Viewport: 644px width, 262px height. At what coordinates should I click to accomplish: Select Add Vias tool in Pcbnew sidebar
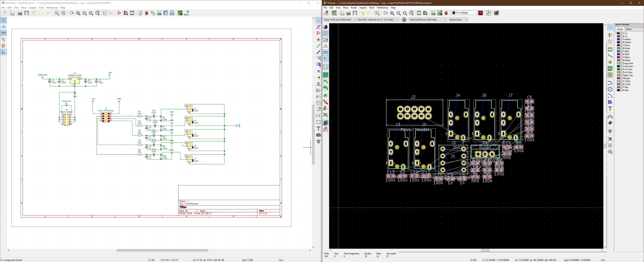coord(610,62)
